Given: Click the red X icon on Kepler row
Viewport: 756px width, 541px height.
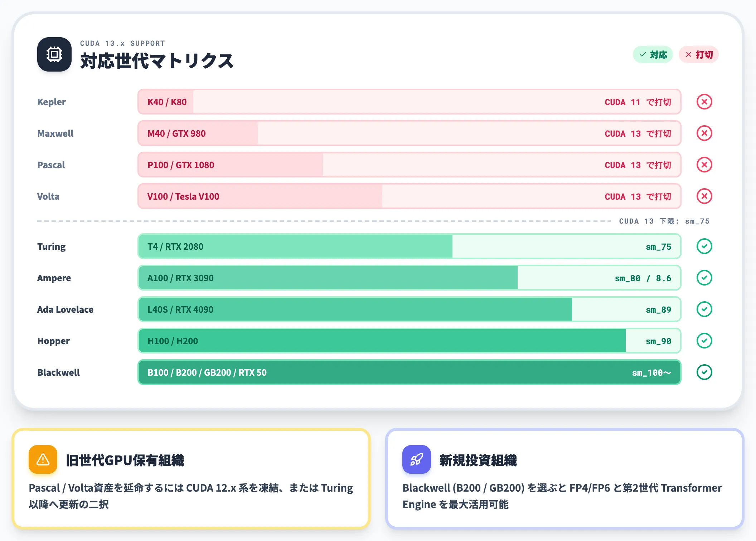Looking at the screenshot, I should tap(704, 102).
